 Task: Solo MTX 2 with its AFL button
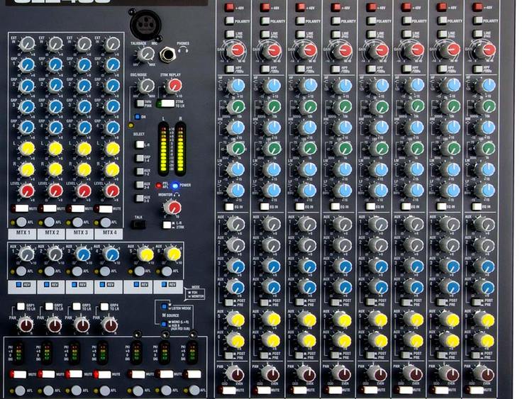(x=49, y=222)
